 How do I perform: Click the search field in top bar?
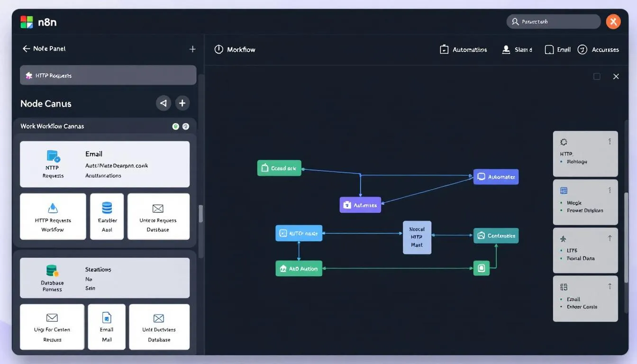[553, 22]
